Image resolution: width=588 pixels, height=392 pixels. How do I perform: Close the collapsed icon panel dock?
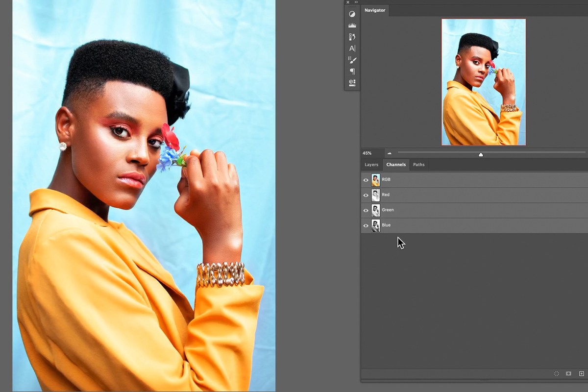pos(348,2)
